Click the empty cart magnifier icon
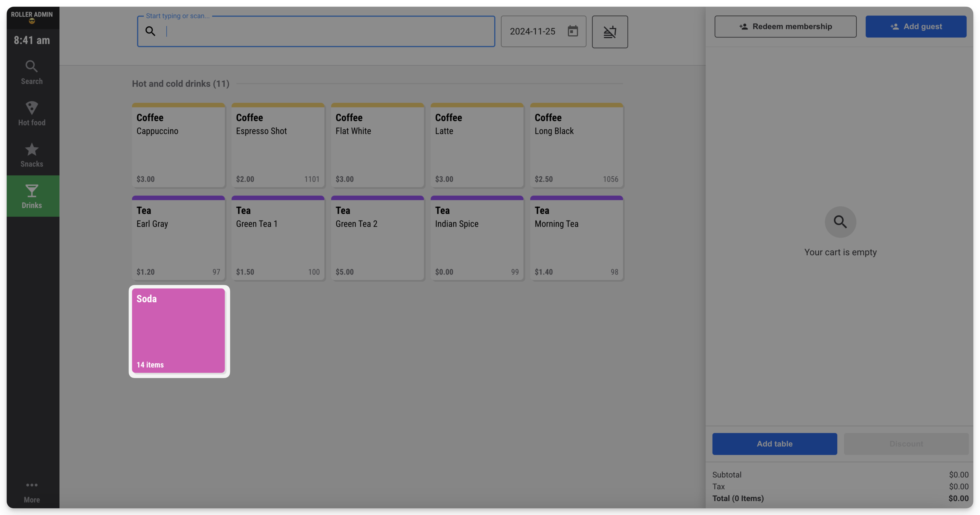The image size is (980, 515). [840, 222]
